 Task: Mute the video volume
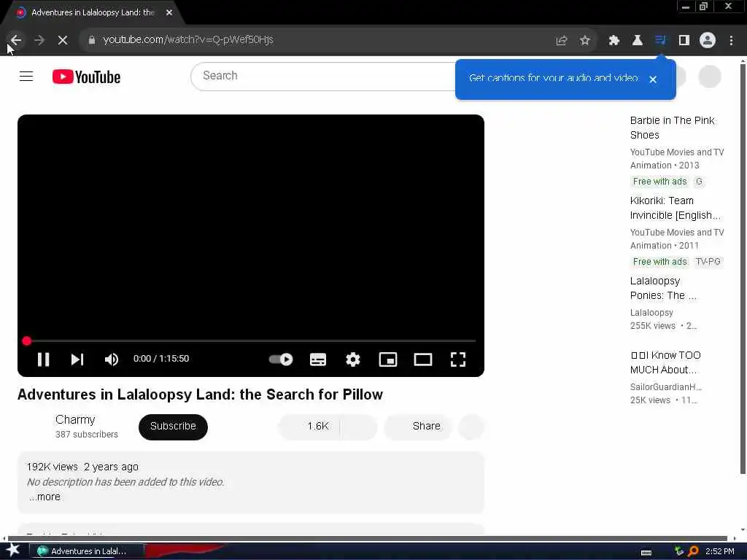pos(111,359)
